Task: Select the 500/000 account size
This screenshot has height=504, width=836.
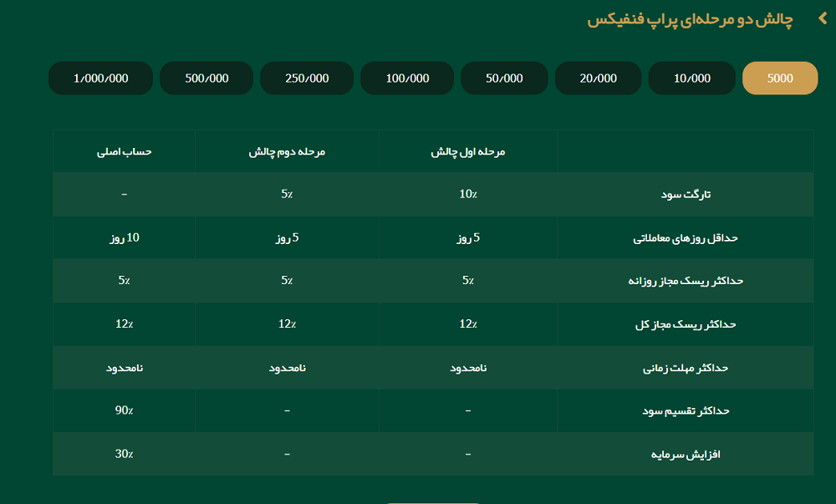Action: pos(206,77)
